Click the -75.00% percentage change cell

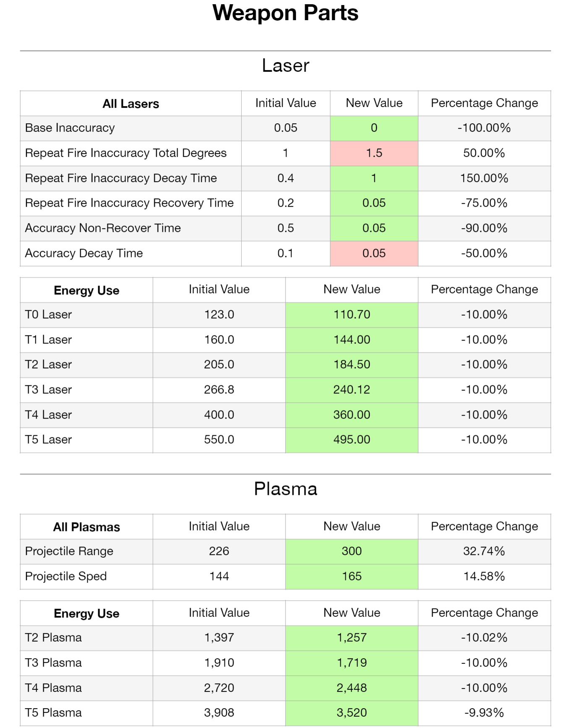click(x=484, y=203)
